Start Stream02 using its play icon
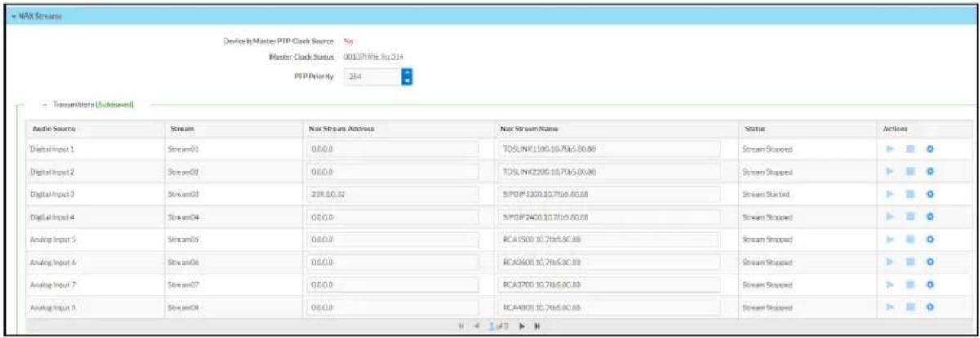 tap(890, 173)
